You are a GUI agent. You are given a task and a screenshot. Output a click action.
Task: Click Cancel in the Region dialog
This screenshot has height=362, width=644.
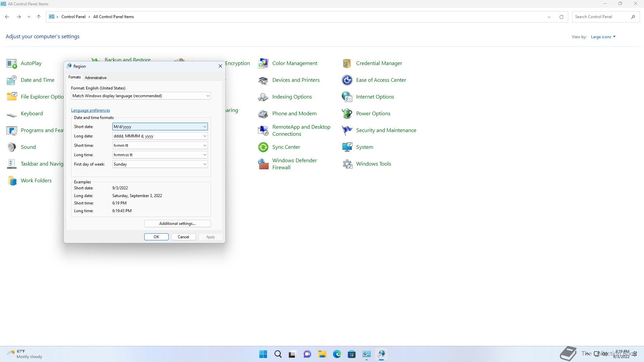[183, 237]
